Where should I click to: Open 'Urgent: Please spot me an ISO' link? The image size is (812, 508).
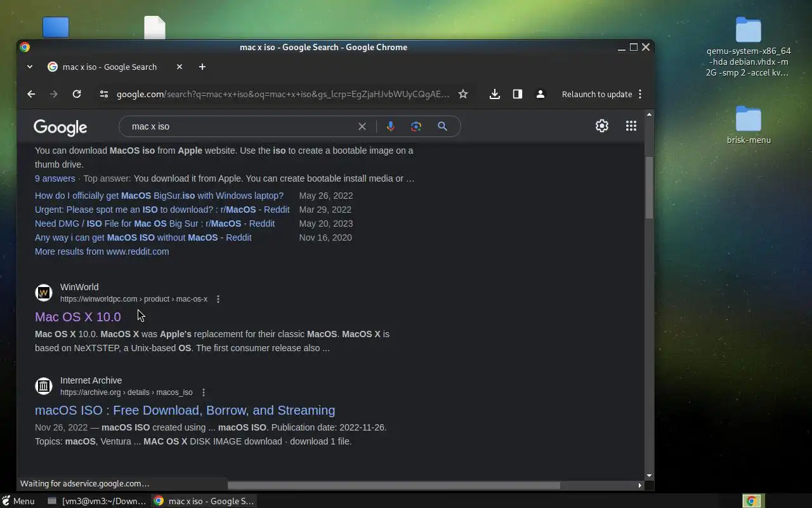(162, 210)
